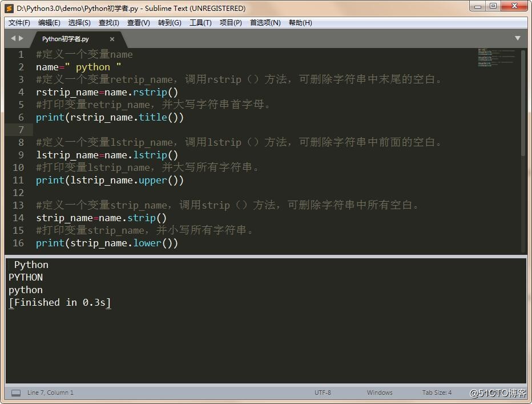The width and height of the screenshot is (532, 404).
Task: Click the PYTHON output line in console
Action: click(x=26, y=277)
